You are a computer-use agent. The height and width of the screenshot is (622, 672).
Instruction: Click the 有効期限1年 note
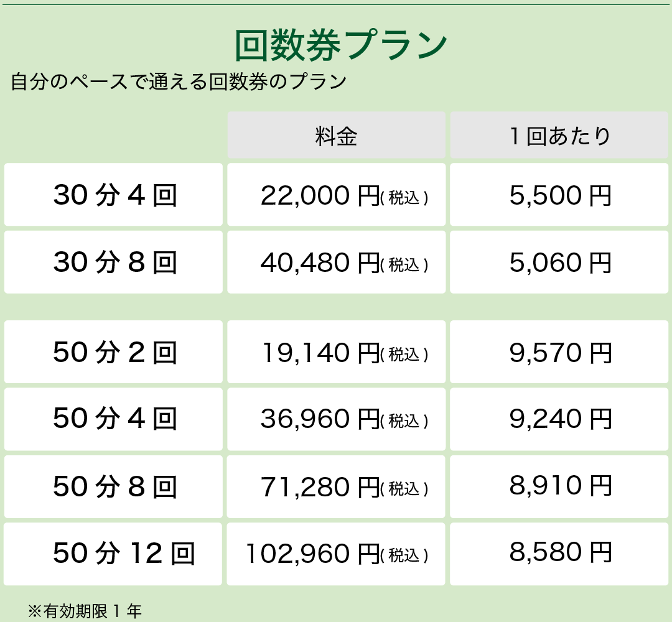tap(85, 611)
